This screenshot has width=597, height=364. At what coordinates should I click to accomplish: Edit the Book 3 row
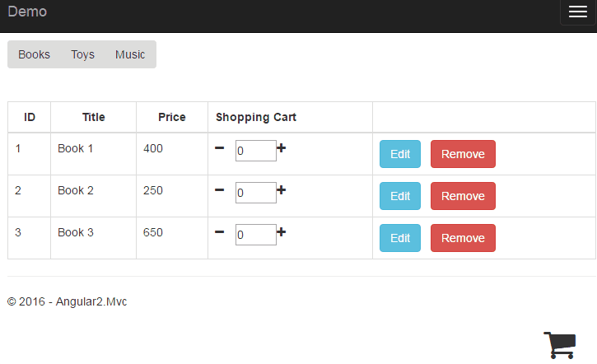(x=400, y=238)
